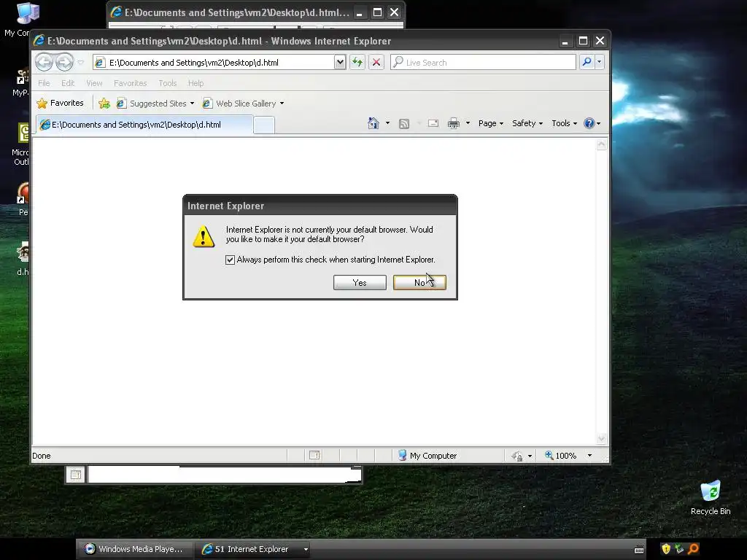Click the orange magnifier tray icon
The height and width of the screenshot is (560, 747).
694,549
